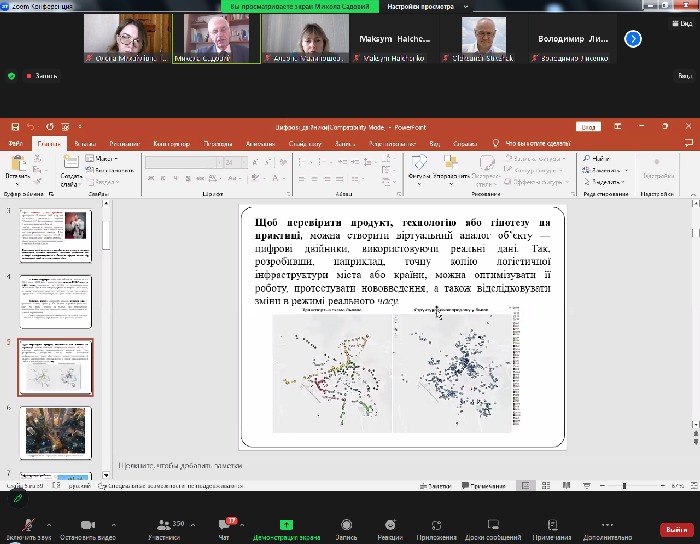Open the Apps button in Zoom
Viewport: 700px width, 544px height.
point(436,525)
